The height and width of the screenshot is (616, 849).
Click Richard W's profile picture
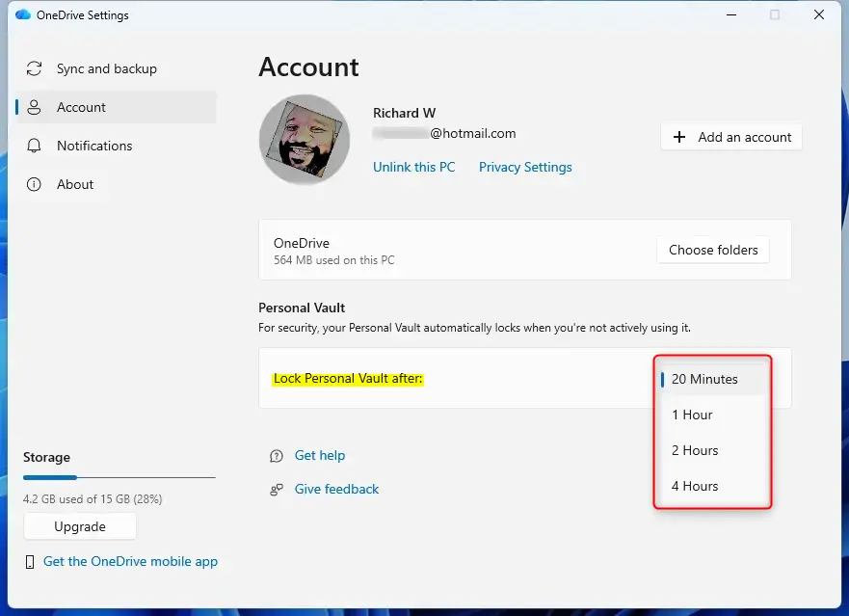point(305,140)
